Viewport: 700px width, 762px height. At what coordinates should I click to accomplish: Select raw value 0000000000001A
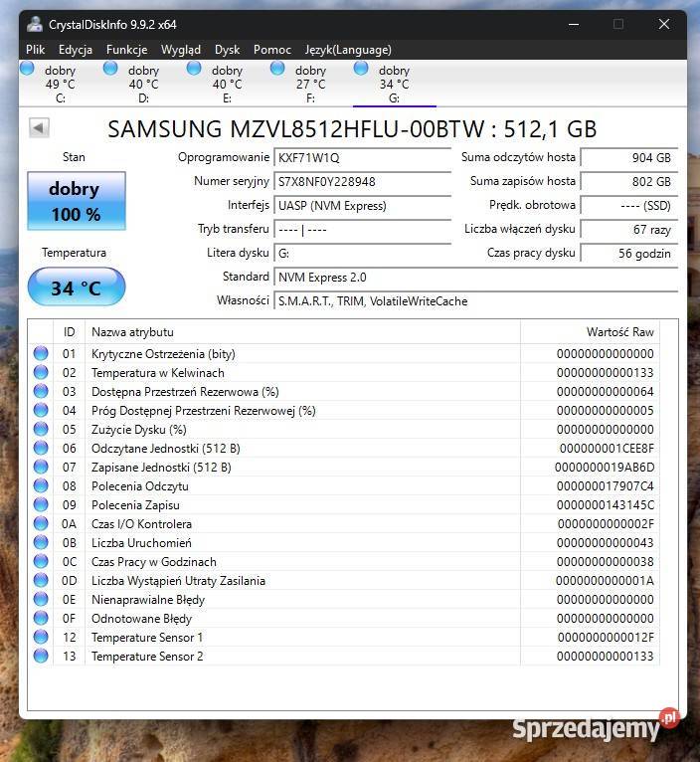pyautogui.click(x=605, y=581)
